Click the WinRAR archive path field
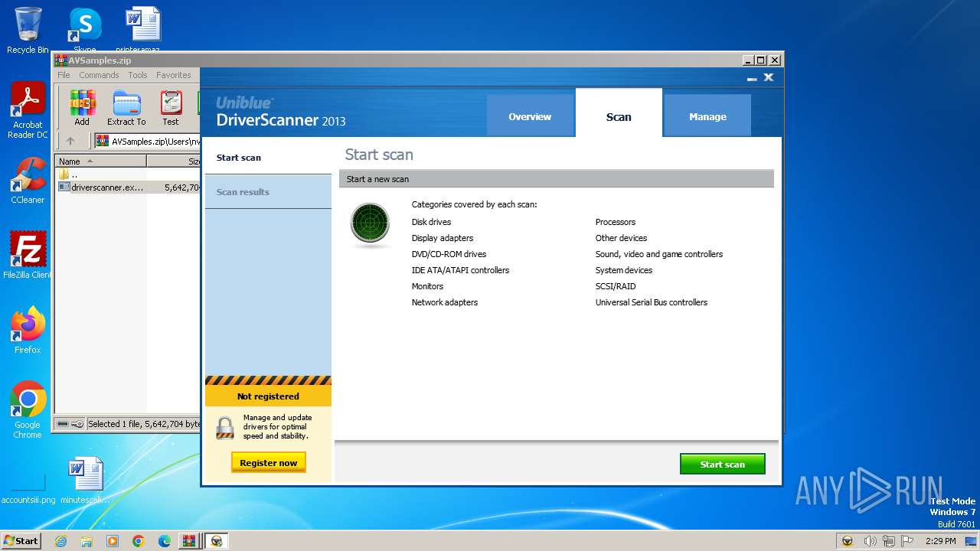Viewport: 980px width, 551px height. point(148,141)
